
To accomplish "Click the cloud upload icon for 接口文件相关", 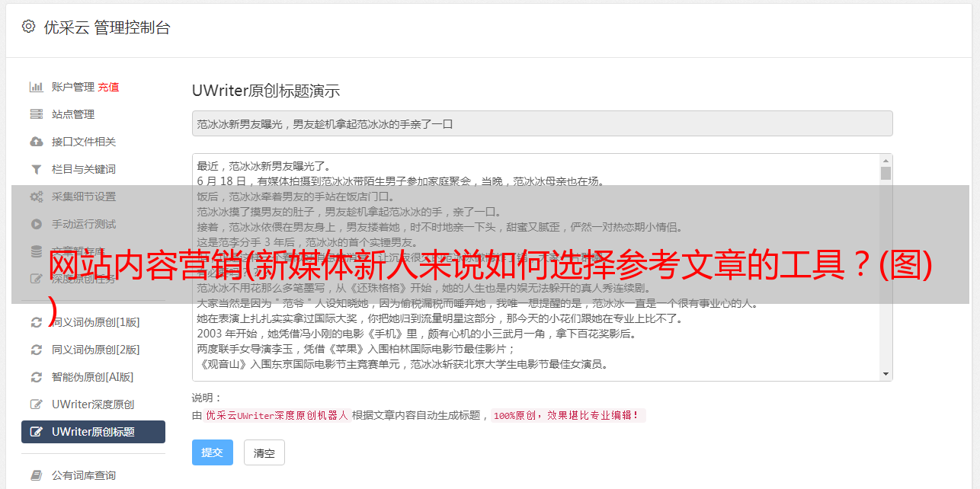I will (36, 142).
